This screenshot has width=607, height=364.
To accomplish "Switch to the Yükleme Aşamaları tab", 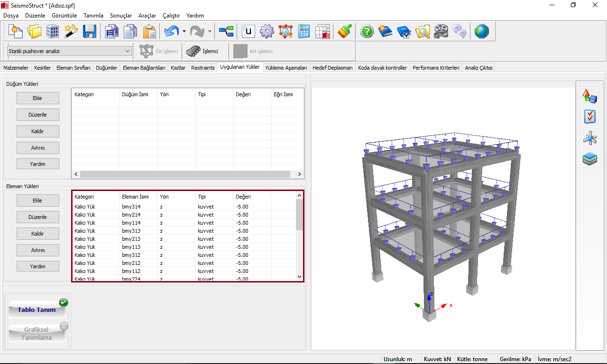I will [286, 68].
